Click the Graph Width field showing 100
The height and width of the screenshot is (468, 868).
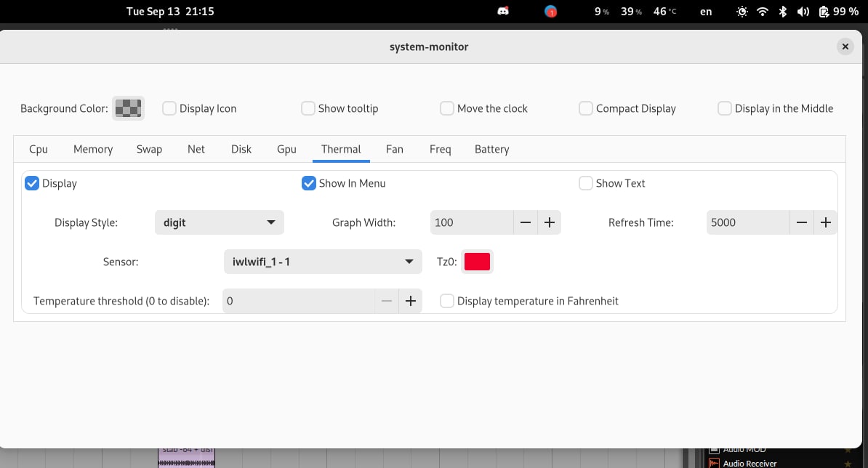pos(472,222)
